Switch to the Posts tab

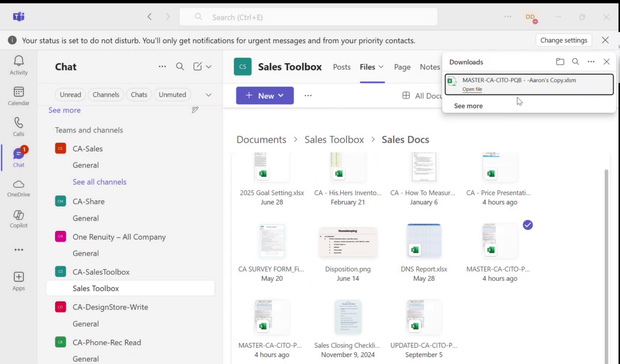pyautogui.click(x=341, y=67)
